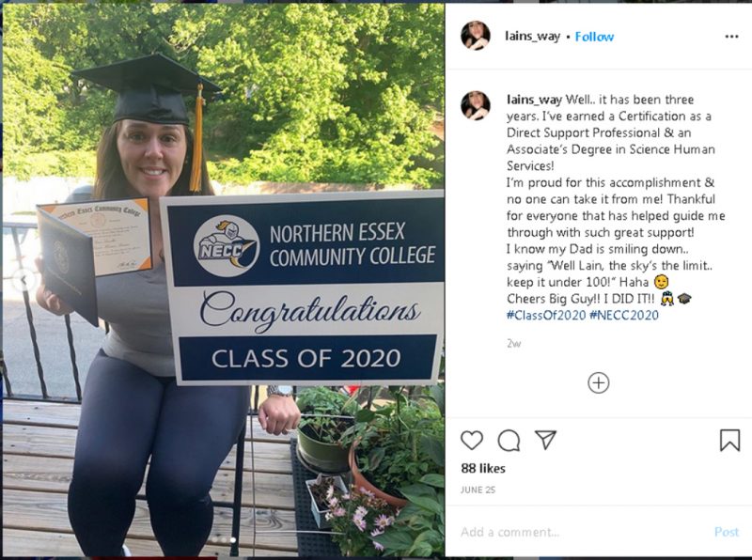This screenshot has width=752, height=560.
Task: Click caption avatar next to post text
Action: [476, 105]
